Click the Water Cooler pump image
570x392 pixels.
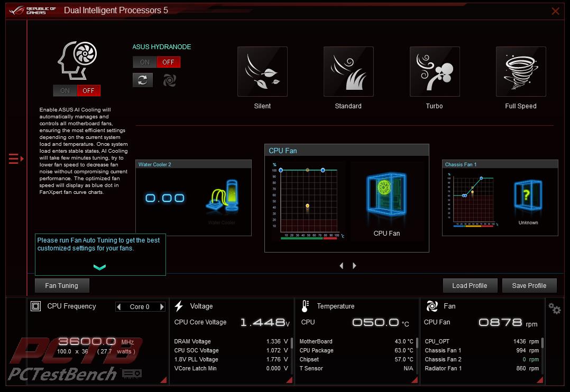click(x=223, y=196)
